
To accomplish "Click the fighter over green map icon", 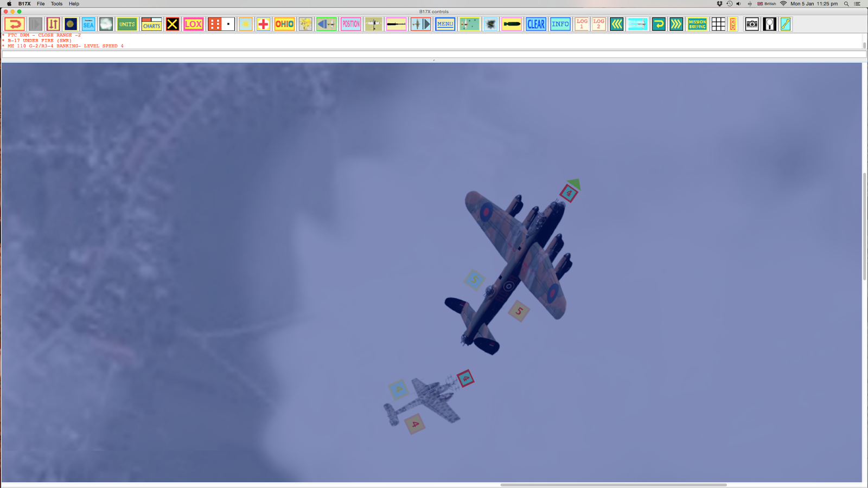I will [x=469, y=24].
